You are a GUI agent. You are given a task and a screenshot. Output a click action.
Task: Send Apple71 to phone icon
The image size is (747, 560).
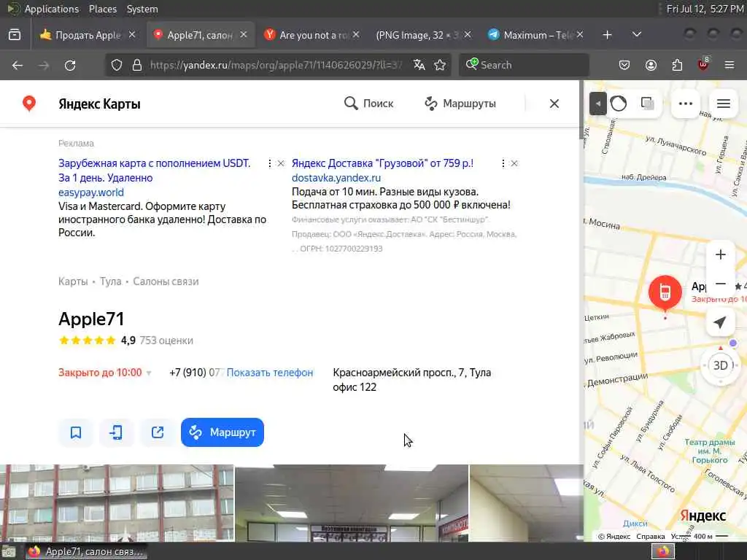[116, 432]
